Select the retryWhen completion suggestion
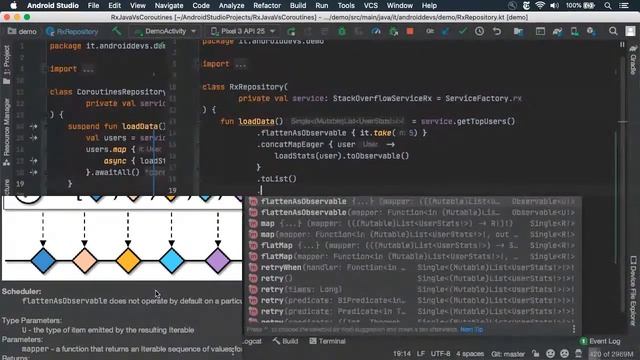The width and height of the screenshot is (640, 360). coord(412,267)
